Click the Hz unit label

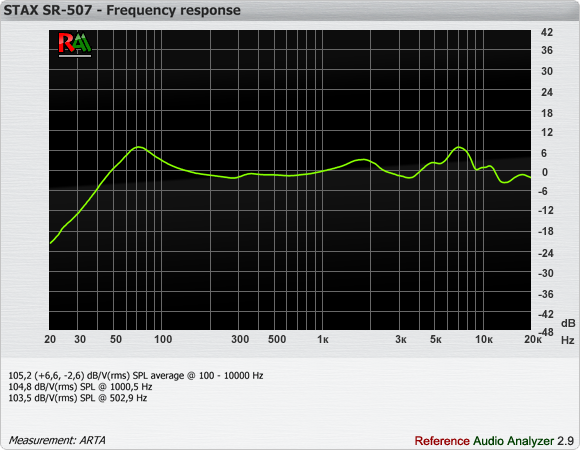tap(568, 340)
